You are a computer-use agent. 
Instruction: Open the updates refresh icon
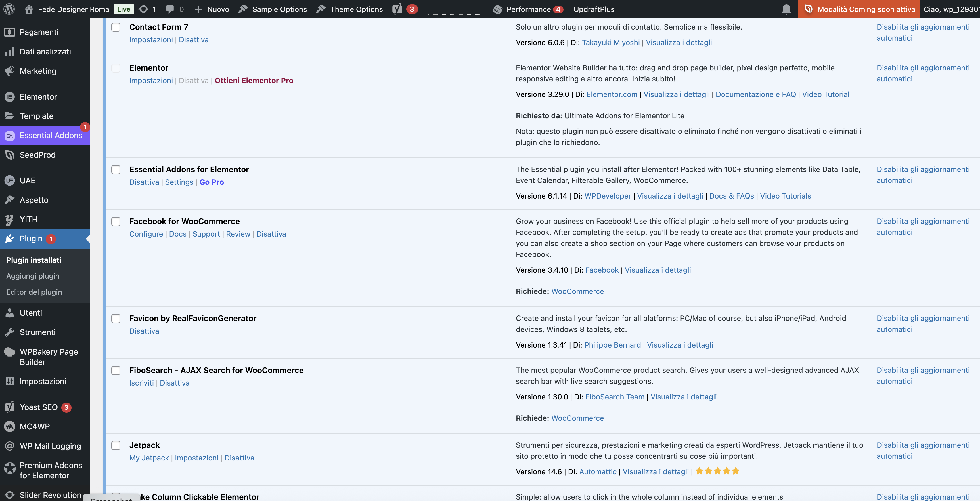pos(143,9)
